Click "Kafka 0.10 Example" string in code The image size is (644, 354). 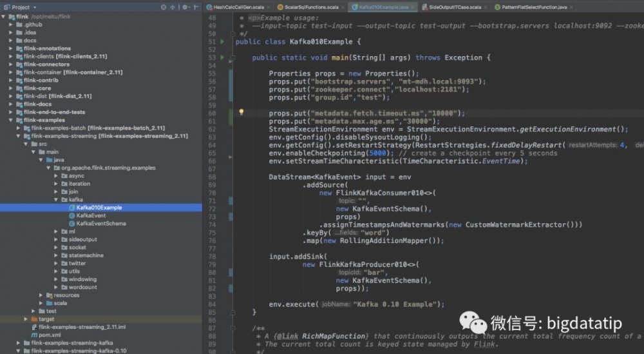(395, 304)
